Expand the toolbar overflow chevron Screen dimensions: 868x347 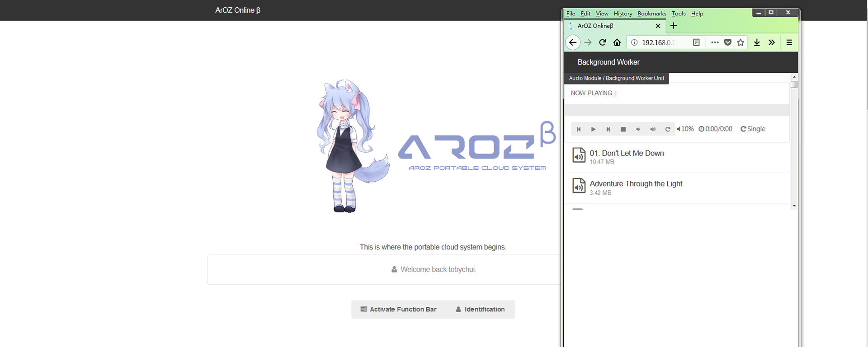[x=772, y=42]
